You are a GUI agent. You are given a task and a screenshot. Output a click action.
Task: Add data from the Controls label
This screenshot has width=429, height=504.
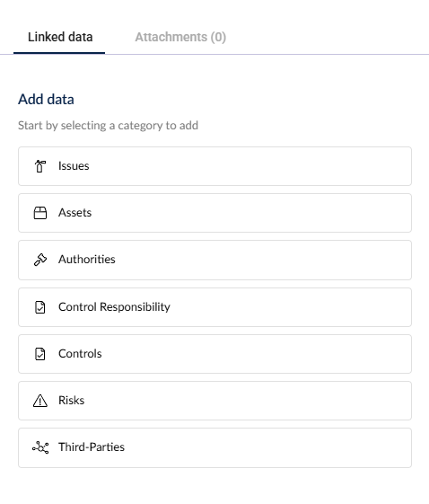pyautogui.click(x=80, y=354)
